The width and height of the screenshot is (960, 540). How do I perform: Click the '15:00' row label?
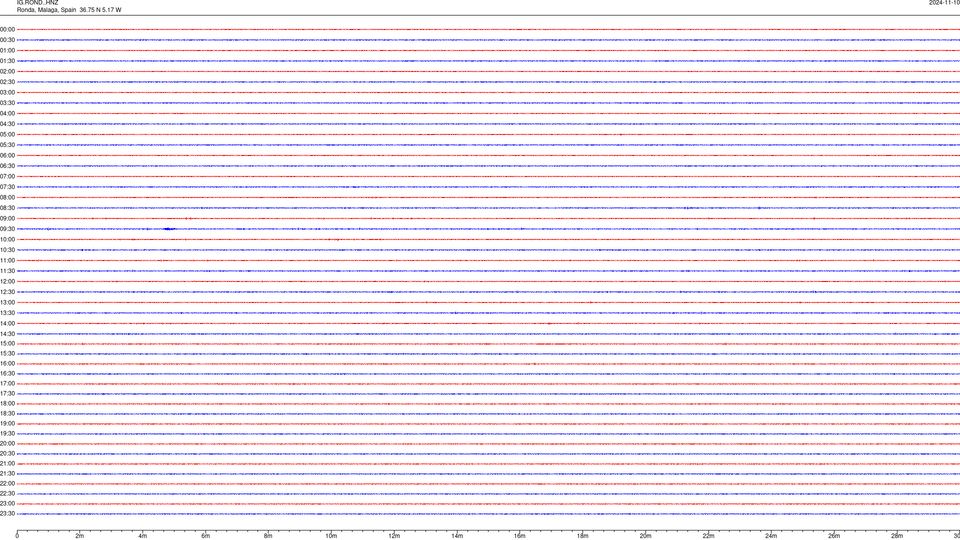pos(7,343)
